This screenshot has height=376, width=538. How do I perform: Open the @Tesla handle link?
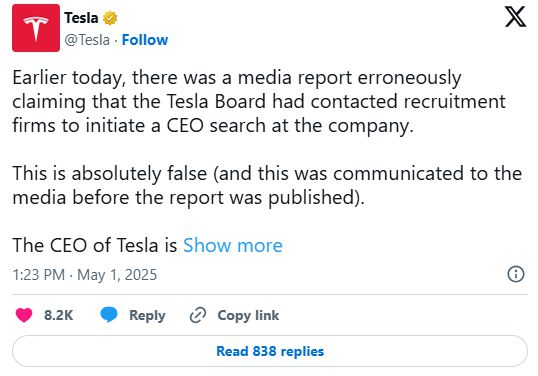point(87,40)
